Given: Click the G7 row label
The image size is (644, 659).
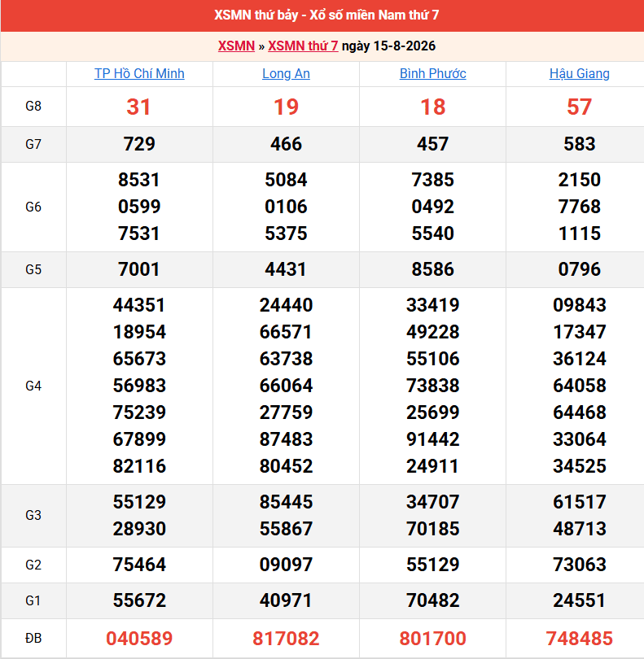Looking at the screenshot, I should (x=33, y=144).
